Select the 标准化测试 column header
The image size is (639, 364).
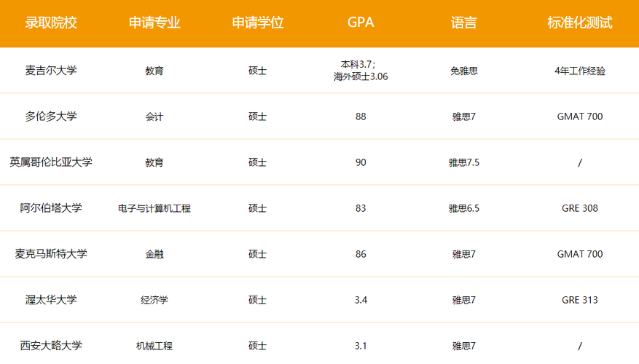[579, 23]
